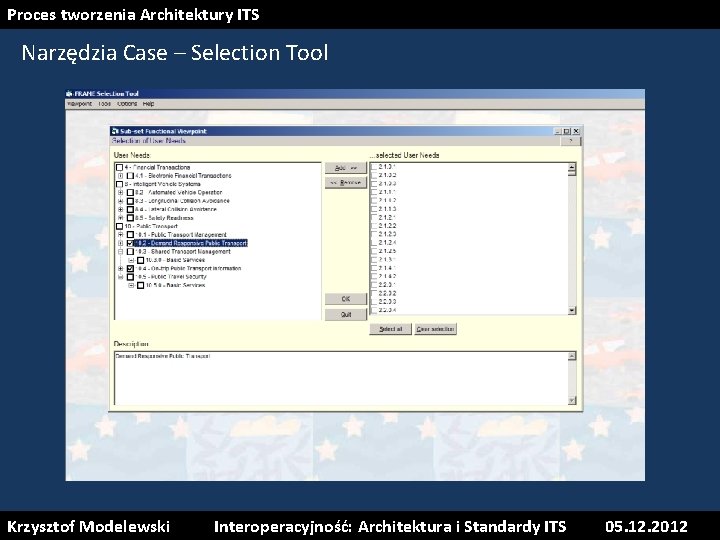Click the Add >> button
The width and height of the screenshot is (720, 540).
[346, 168]
